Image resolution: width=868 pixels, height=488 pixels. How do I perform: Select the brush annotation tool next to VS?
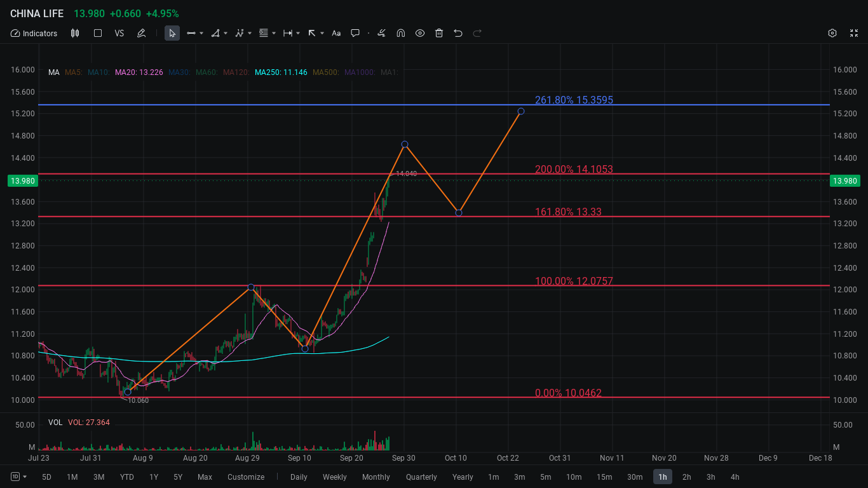click(x=141, y=33)
